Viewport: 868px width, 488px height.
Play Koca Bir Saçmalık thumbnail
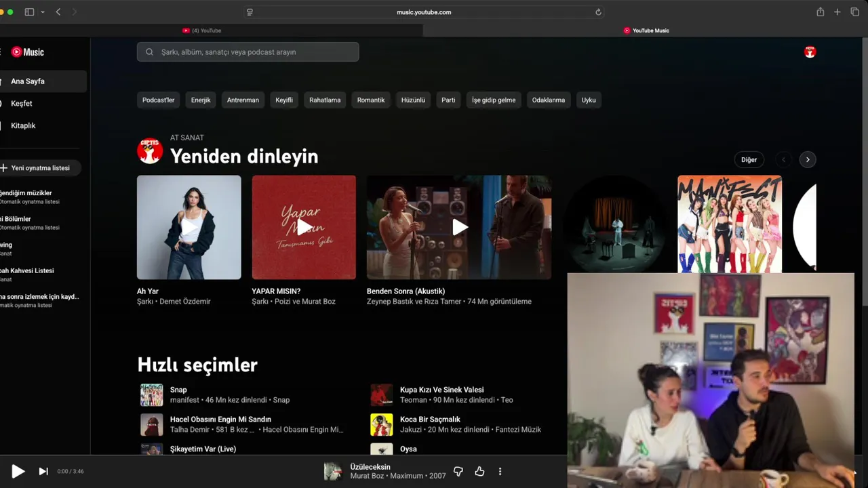coord(382,425)
